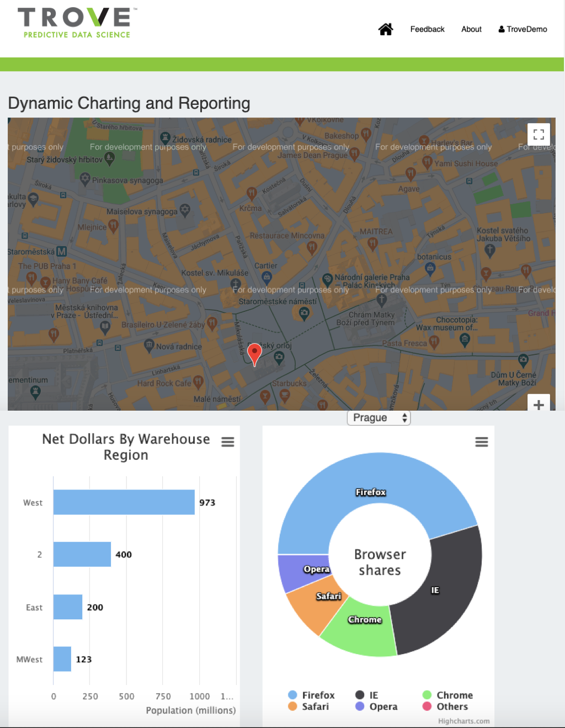Click the Safari legend color swatch
The height and width of the screenshot is (728, 565).
point(293,706)
